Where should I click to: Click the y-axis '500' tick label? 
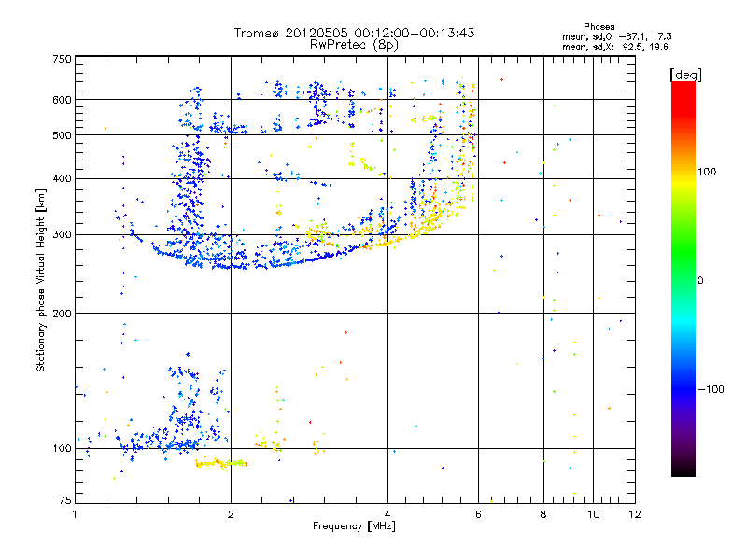[62, 135]
